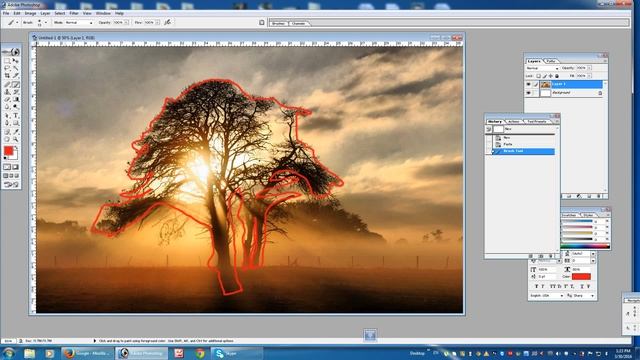
Task: Select the Shape tool
Action: coord(16,123)
